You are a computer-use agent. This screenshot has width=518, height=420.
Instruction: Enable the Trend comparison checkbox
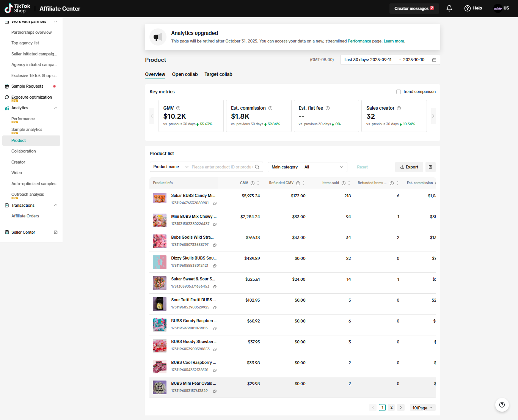399,91
